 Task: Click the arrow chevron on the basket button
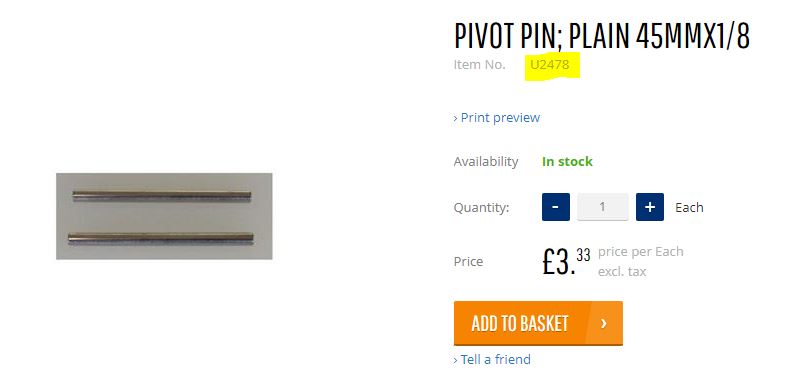[x=604, y=323]
